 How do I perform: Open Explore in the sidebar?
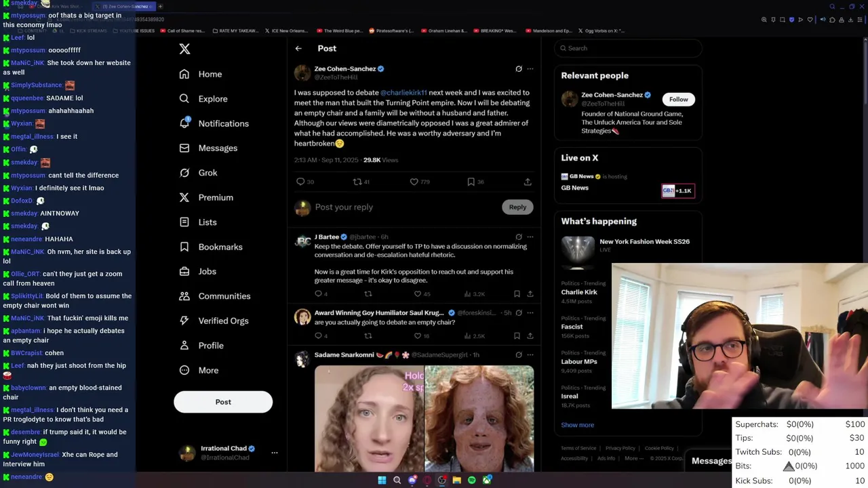(x=203, y=99)
